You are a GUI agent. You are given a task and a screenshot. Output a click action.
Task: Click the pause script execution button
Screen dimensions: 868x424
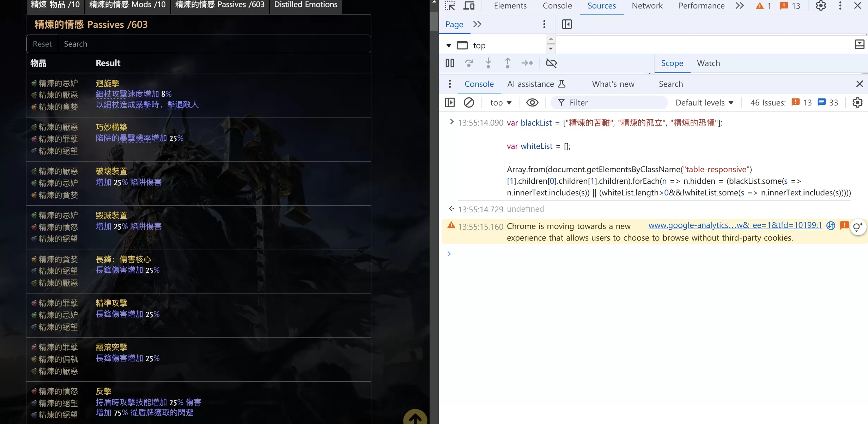click(450, 63)
